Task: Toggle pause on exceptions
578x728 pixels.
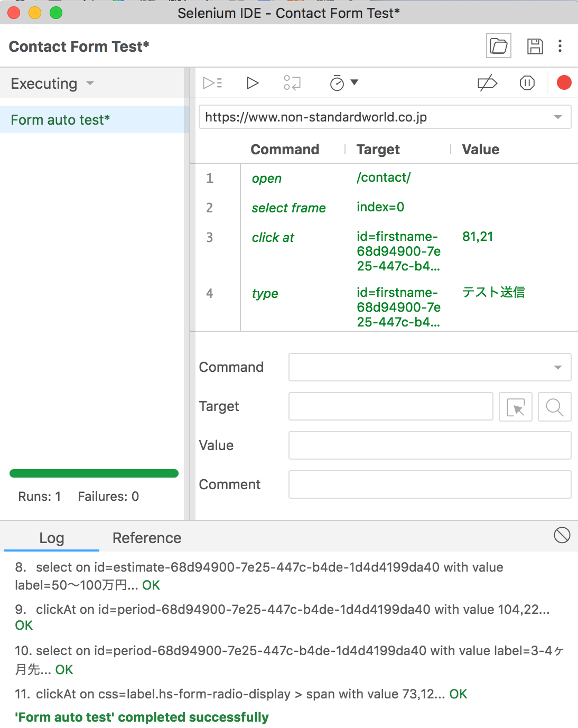Action: [x=527, y=83]
